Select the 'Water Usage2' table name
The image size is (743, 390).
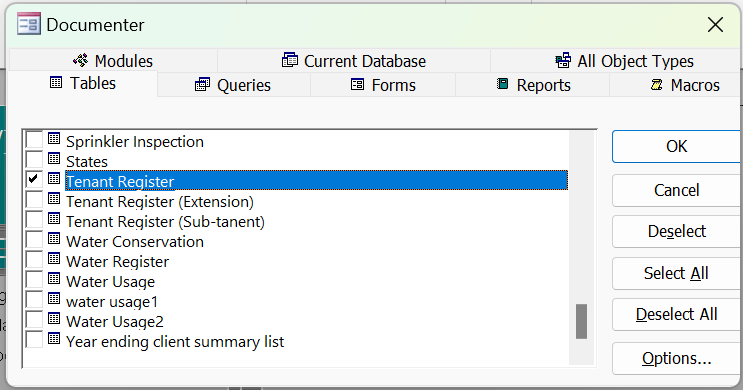click(x=115, y=322)
